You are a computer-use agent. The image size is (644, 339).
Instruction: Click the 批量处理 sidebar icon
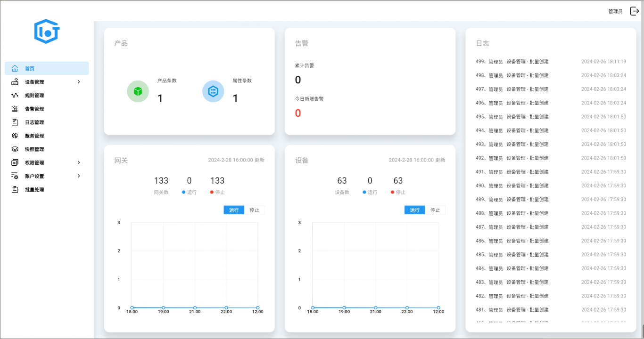15,190
